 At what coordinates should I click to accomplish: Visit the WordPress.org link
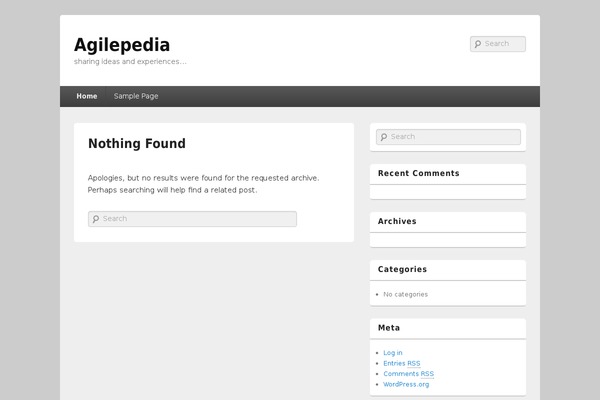[x=406, y=384]
